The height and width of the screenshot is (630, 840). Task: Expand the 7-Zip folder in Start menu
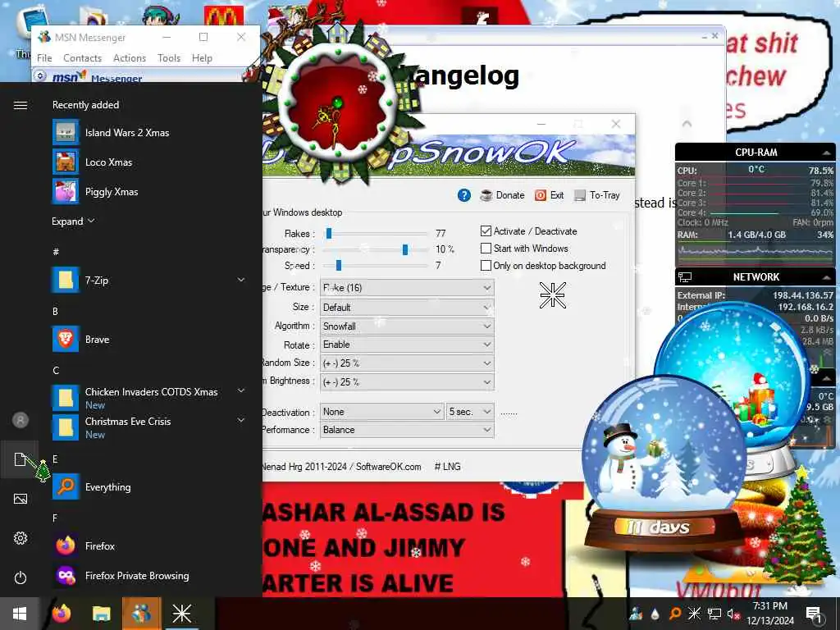[241, 280]
